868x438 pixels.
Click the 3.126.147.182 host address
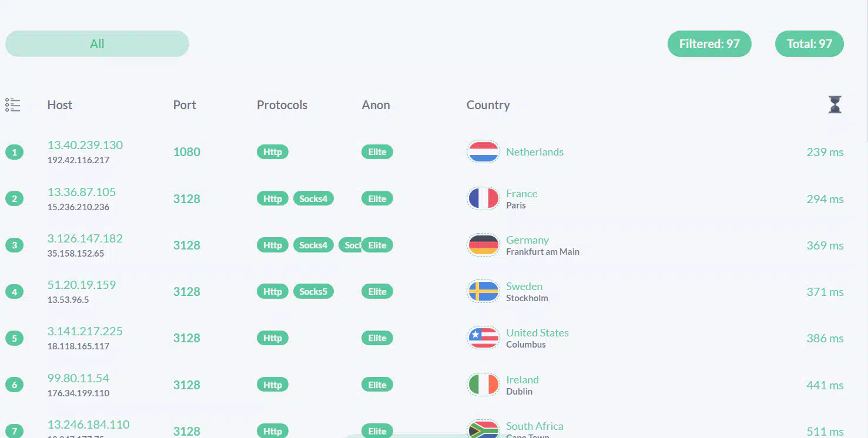85,238
